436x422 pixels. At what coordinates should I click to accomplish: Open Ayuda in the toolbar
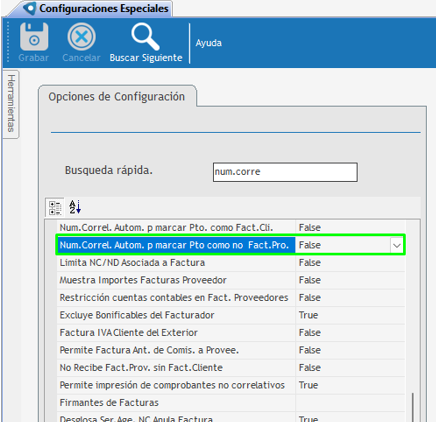tap(209, 43)
